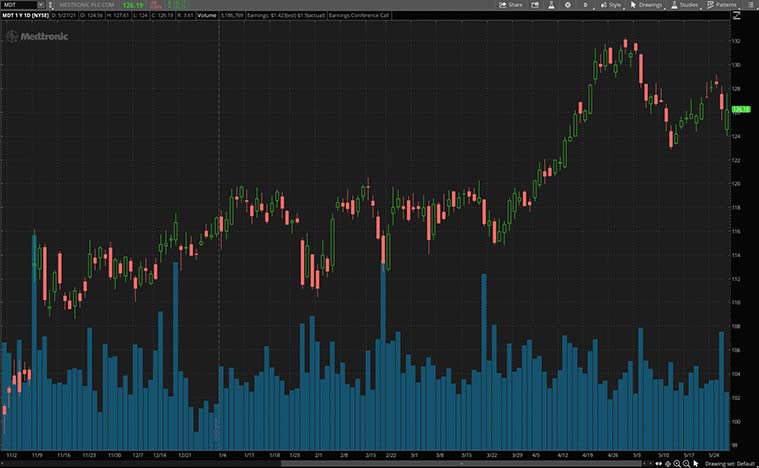The image size is (759, 468).
Task: Click the symbol up/down stepper arrows
Action: (50, 5)
